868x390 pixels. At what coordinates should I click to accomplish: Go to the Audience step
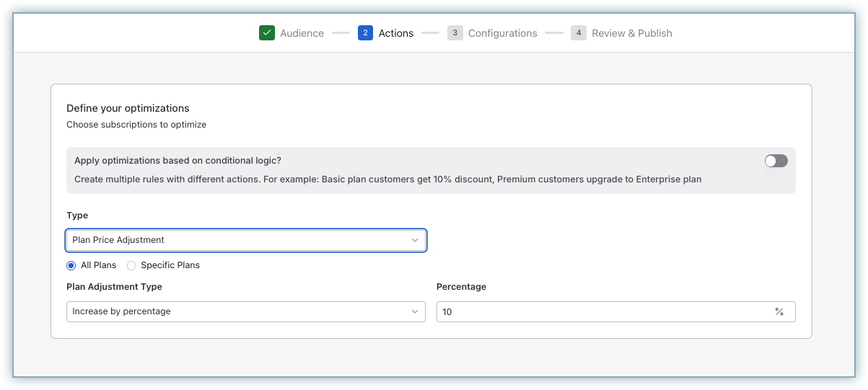tap(302, 33)
